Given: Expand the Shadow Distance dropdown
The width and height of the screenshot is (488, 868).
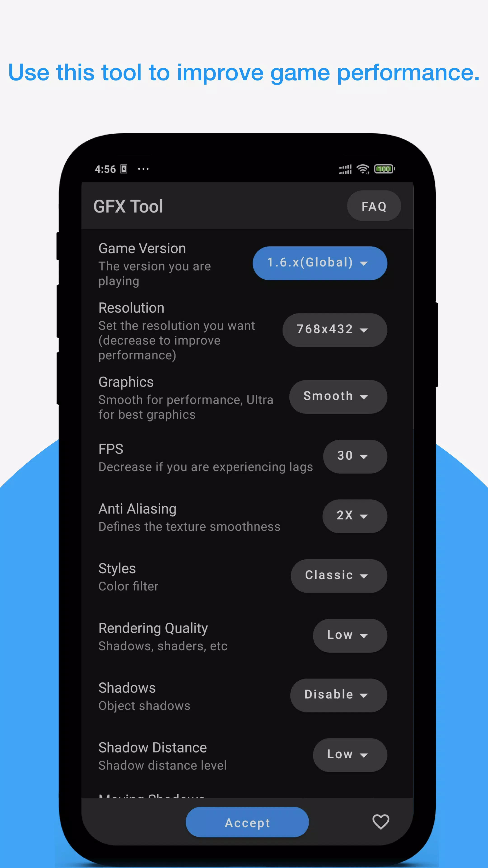Looking at the screenshot, I should (x=346, y=754).
